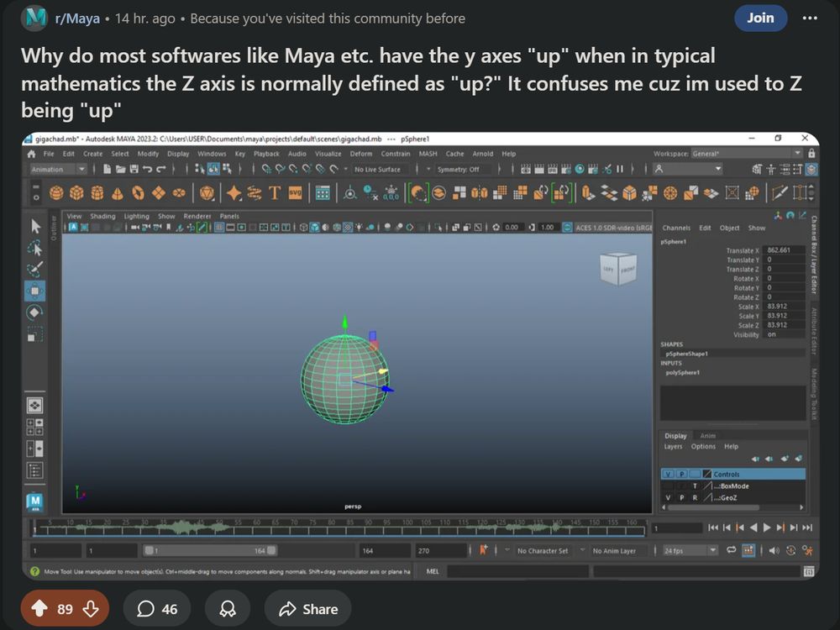The height and width of the screenshot is (630, 840).
Task: Toggle P playback on Controls layer
Action: coord(681,474)
